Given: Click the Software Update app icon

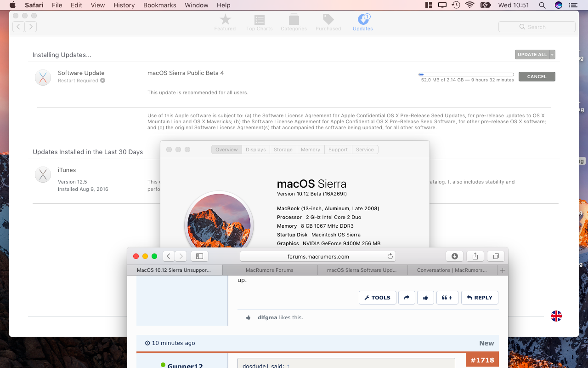Looking at the screenshot, I should pos(43,77).
